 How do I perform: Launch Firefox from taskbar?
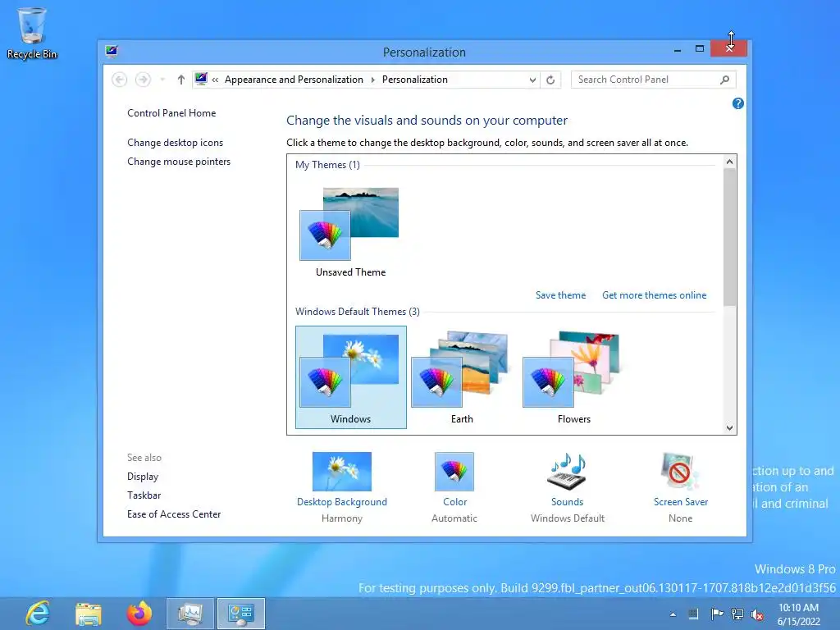coord(139,614)
